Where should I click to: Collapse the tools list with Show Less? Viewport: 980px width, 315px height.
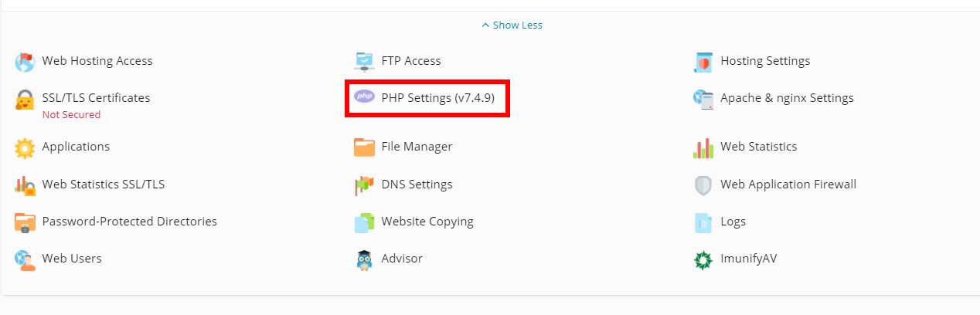[x=512, y=25]
